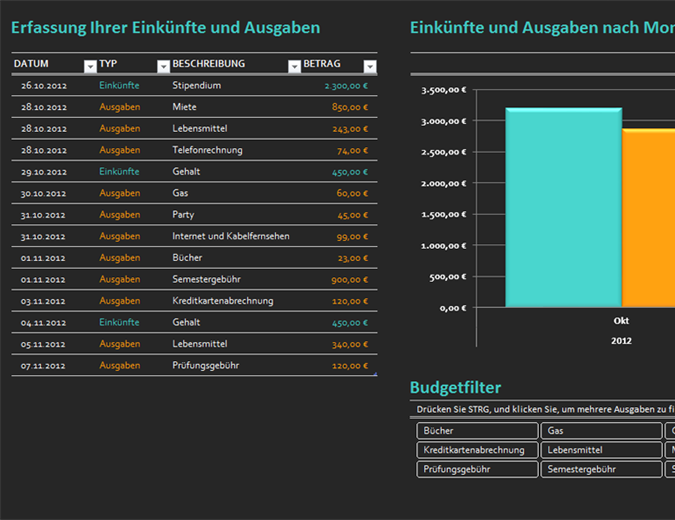Click the '05.11.2012' date cell
The image size is (675, 520).
pyautogui.click(x=43, y=344)
